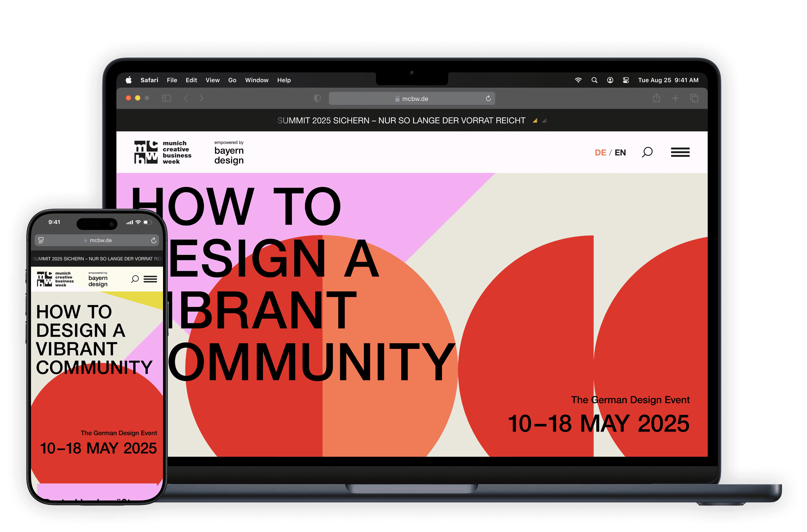
Task: Tap the bayern design logo on the phone
Action: click(98, 279)
